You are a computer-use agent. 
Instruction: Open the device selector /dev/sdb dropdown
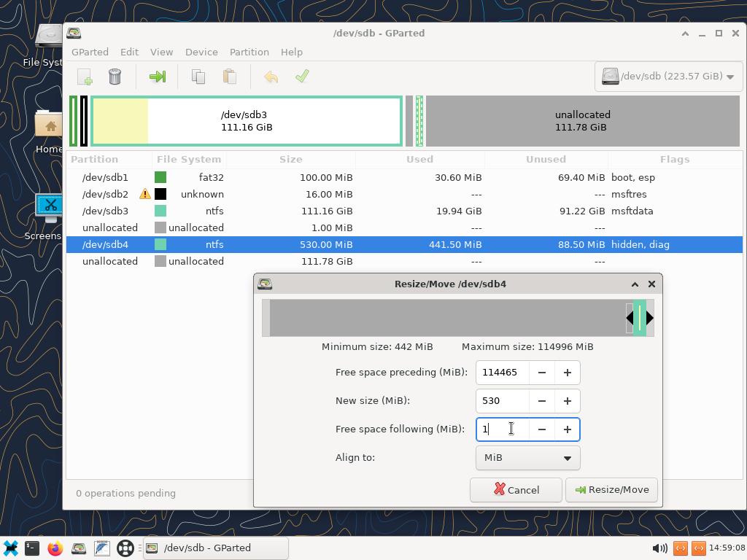point(667,77)
